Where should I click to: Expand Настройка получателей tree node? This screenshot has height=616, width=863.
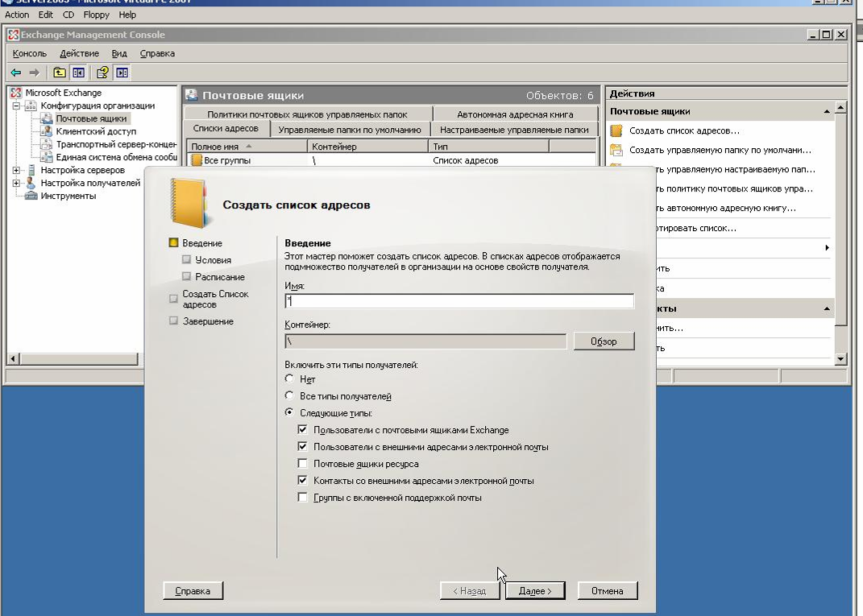16,183
